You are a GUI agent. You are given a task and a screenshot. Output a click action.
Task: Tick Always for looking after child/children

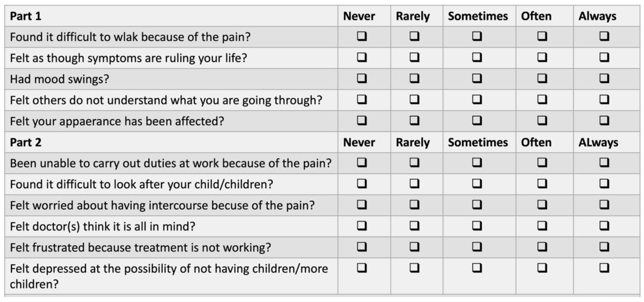point(604,184)
